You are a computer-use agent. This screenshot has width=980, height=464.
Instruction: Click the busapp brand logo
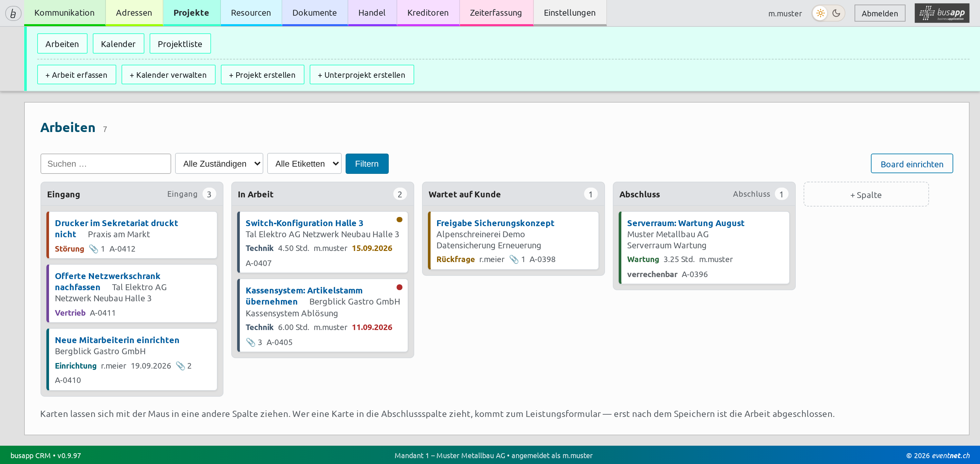point(942,13)
